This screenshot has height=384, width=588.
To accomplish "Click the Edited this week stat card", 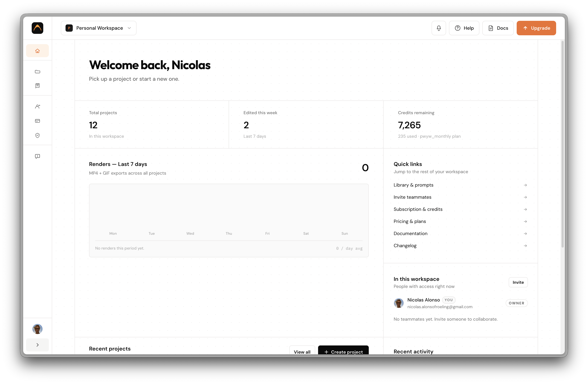I will [x=306, y=125].
